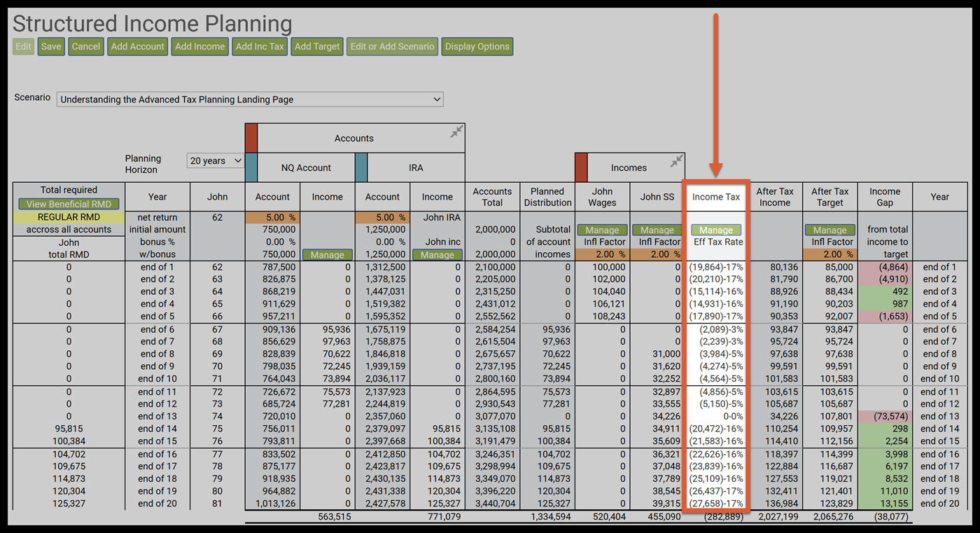980x533 pixels.
Task: Click After Tax Target total 2,065,276
Action: click(x=834, y=517)
